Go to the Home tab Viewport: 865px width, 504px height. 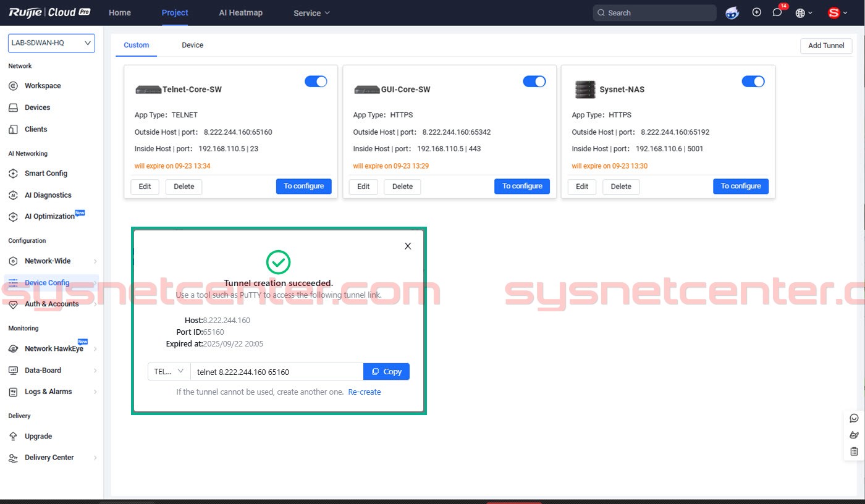[120, 12]
